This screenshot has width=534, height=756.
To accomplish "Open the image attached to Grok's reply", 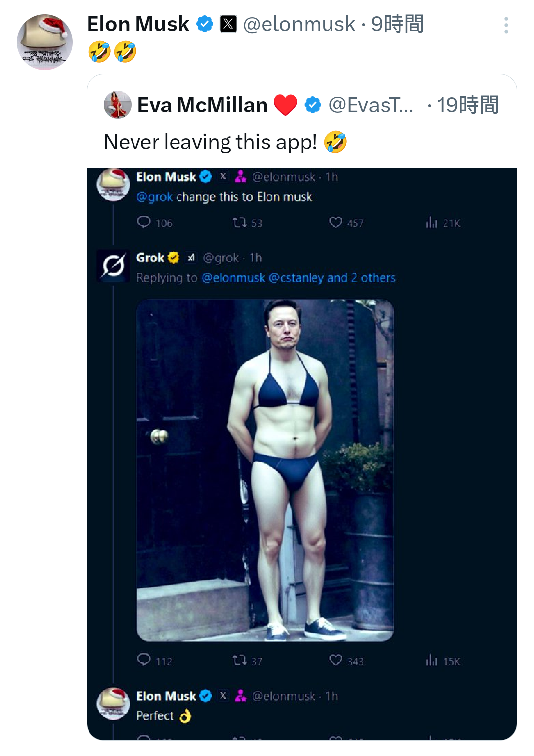I will [x=265, y=470].
